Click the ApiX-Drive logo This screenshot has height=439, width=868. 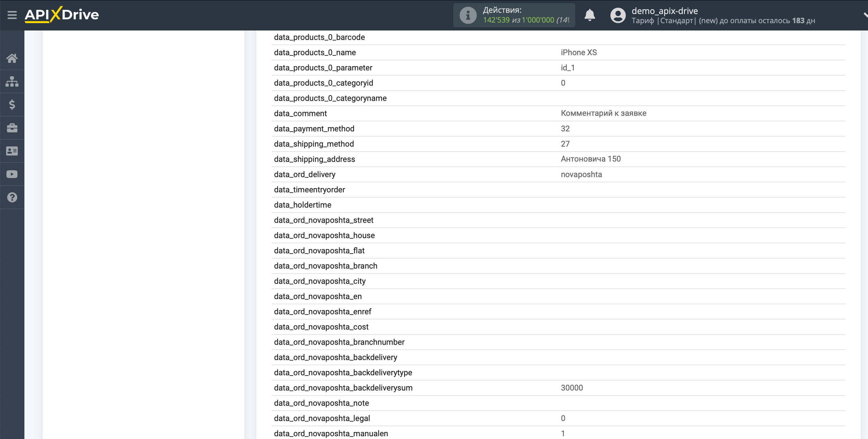click(x=62, y=14)
